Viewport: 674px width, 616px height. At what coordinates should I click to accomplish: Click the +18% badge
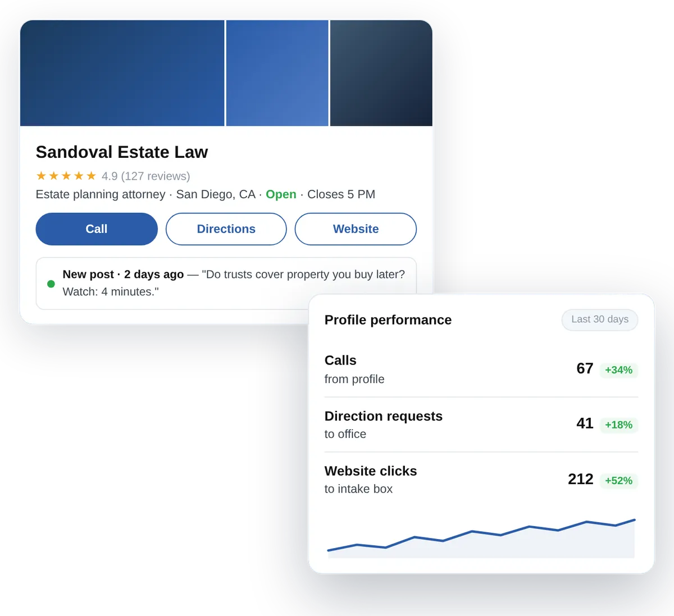[x=619, y=425]
